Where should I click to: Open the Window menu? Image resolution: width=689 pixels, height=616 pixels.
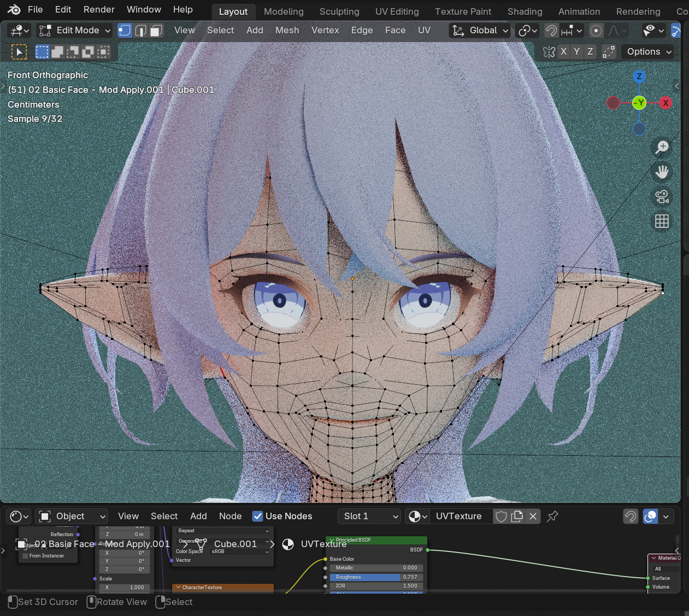coord(144,9)
